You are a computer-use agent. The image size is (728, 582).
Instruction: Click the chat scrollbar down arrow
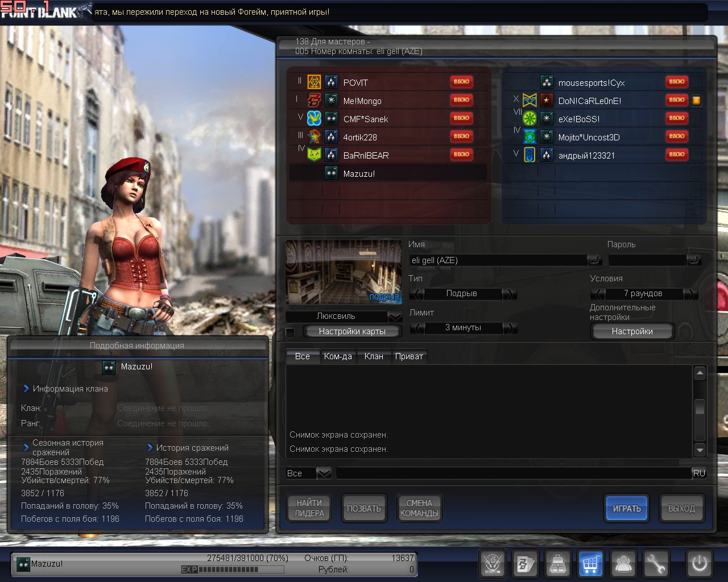click(700, 450)
